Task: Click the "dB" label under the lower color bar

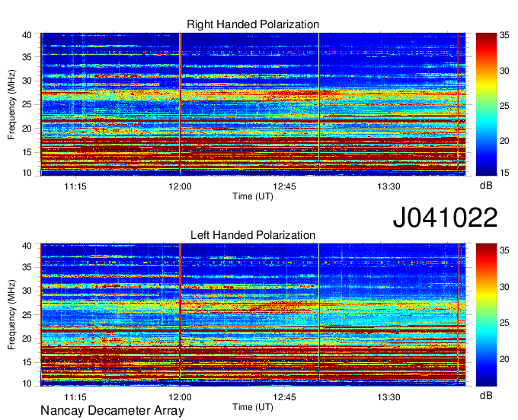Action: pyautogui.click(x=486, y=395)
